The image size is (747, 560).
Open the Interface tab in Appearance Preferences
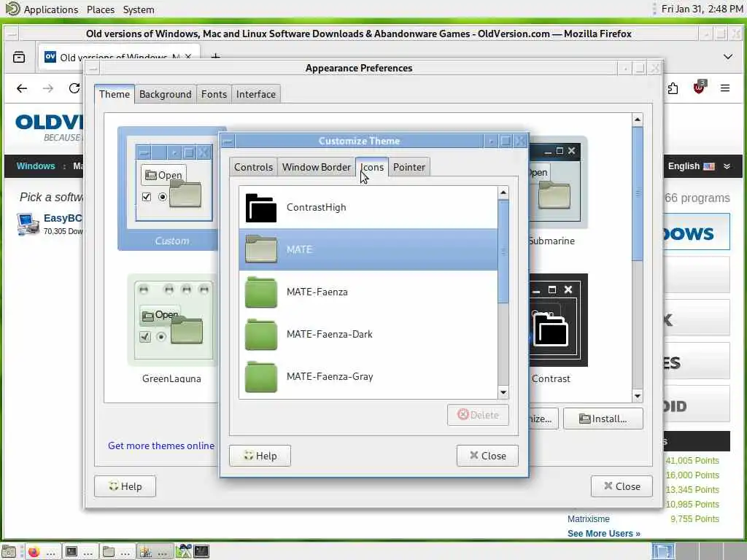tap(256, 94)
